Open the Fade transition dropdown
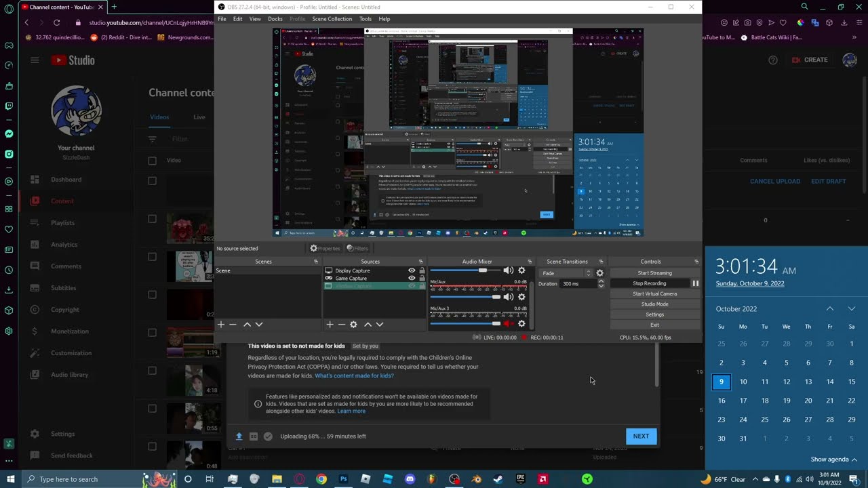The width and height of the screenshot is (868, 488). point(566,273)
